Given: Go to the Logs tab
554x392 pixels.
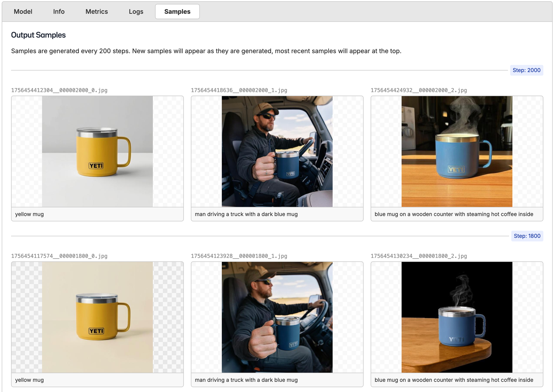Looking at the screenshot, I should 136,12.
